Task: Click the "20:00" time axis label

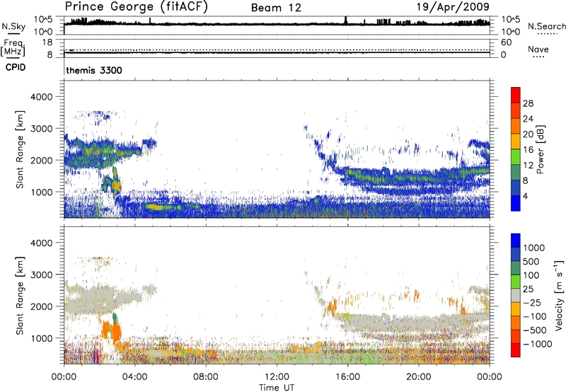Action: click(x=419, y=377)
